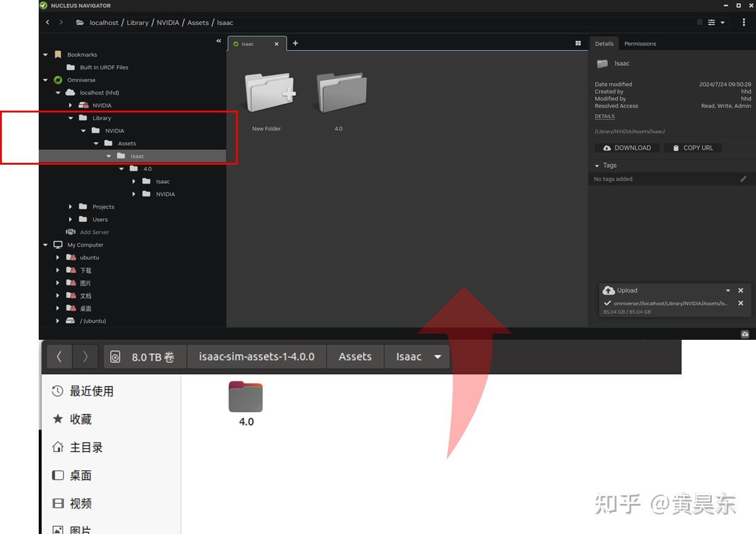
Task: Open the Isaac breadcrumb dropdown in file manager
Action: click(x=438, y=356)
